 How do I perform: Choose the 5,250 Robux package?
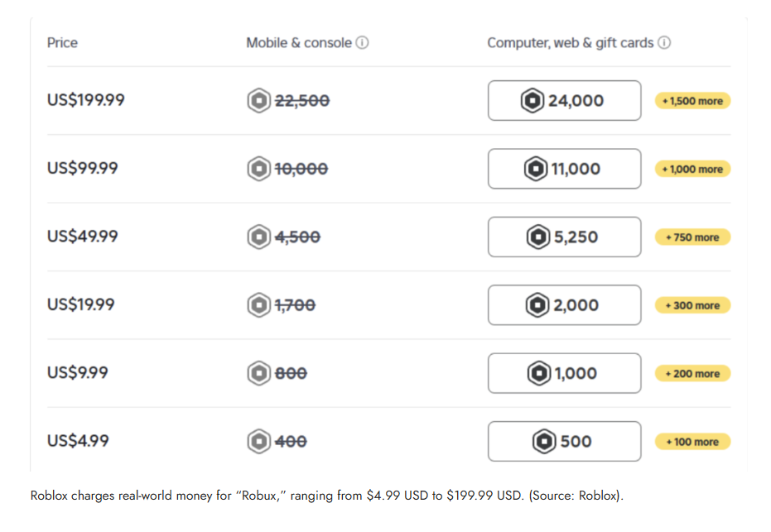565,237
